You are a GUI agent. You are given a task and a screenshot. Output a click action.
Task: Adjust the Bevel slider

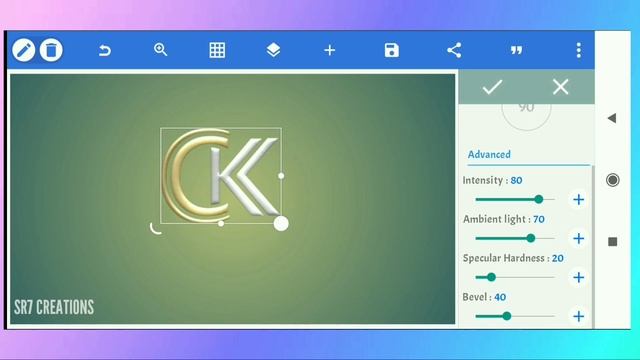pyautogui.click(x=515, y=316)
